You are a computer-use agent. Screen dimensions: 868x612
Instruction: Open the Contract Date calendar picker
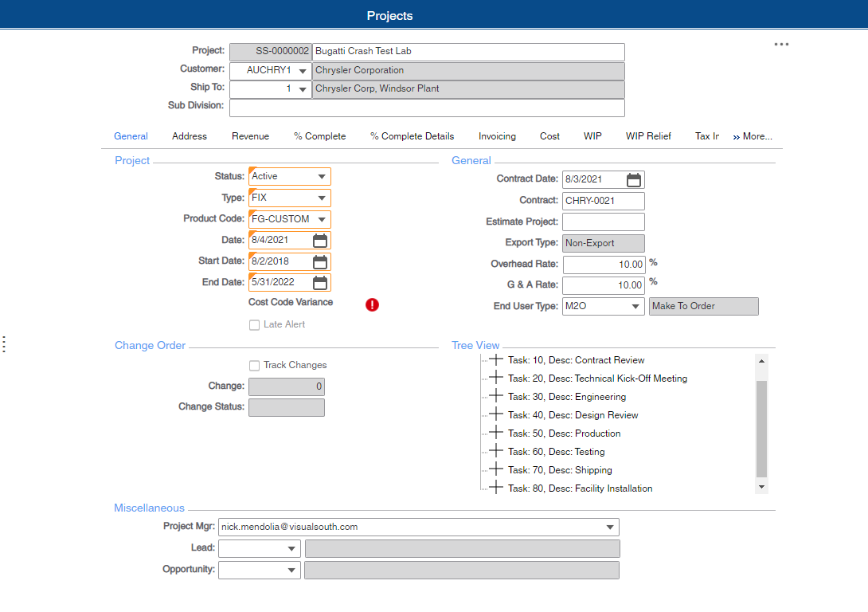coord(633,179)
